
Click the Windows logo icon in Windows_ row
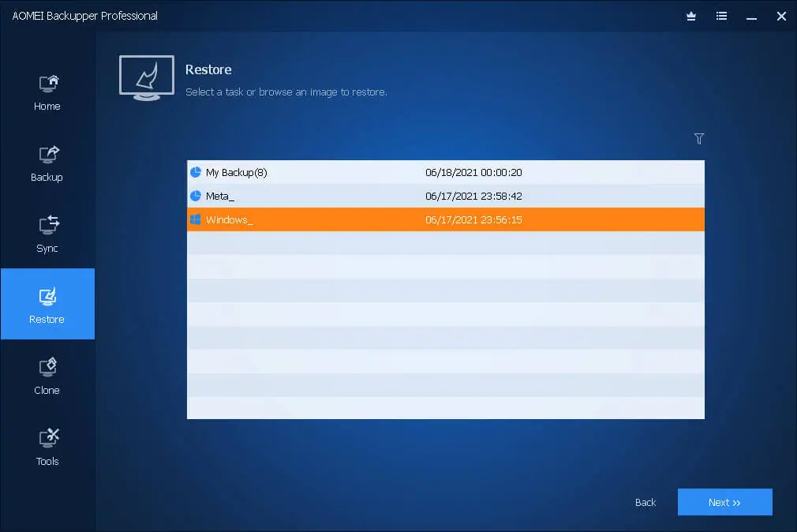tap(196, 219)
